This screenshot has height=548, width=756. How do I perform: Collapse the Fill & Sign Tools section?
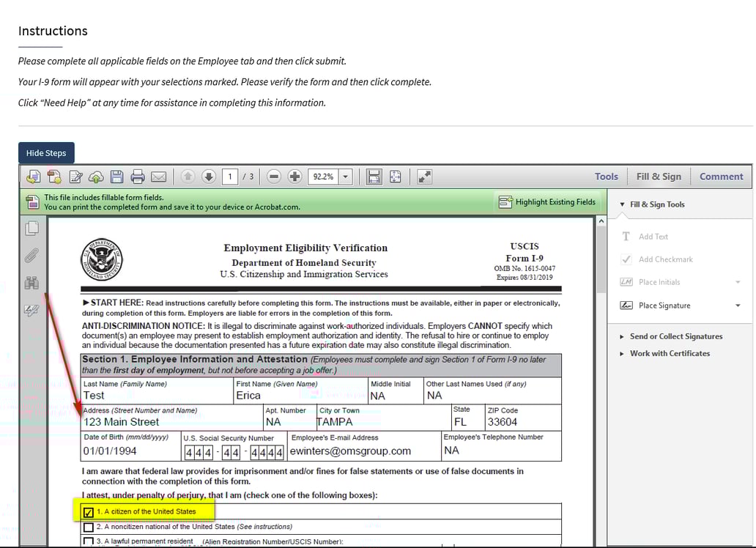(x=622, y=204)
